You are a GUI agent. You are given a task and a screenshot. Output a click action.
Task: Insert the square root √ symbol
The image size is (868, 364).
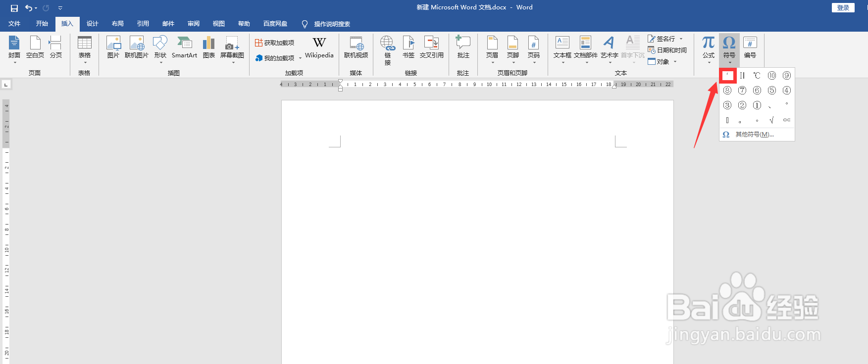[771, 120]
